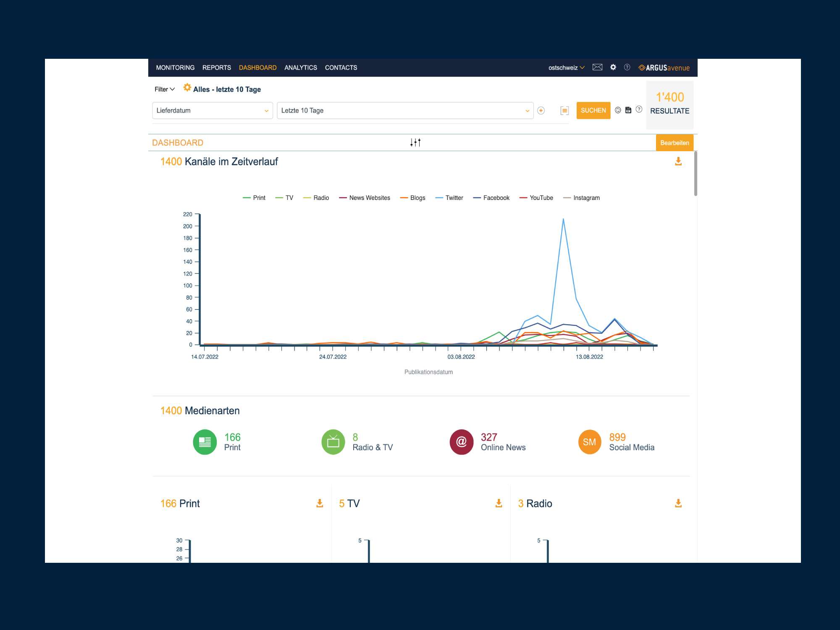Image resolution: width=840 pixels, height=630 pixels.
Task: Go to the Analytics menu
Action: click(x=301, y=68)
